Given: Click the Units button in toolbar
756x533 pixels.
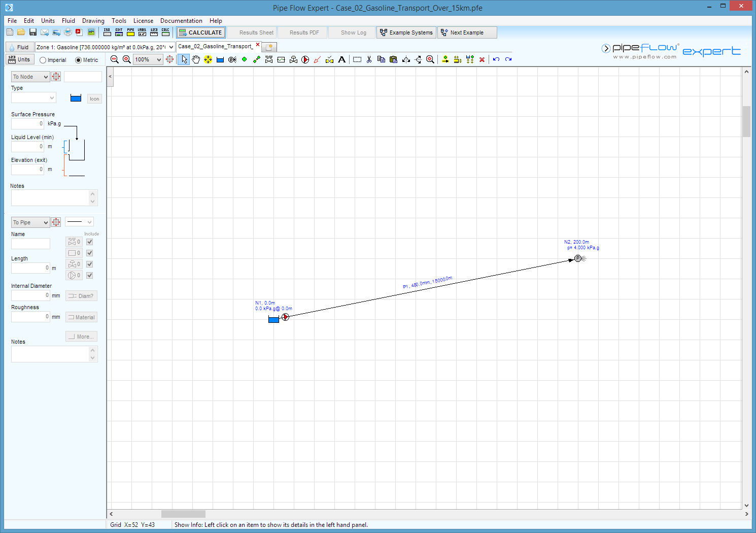Looking at the screenshot, I should click(19, 59).
